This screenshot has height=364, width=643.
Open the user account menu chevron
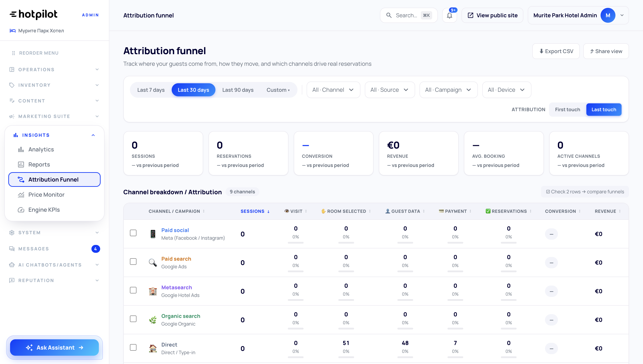pyautogui.click(x=622, y=15)
